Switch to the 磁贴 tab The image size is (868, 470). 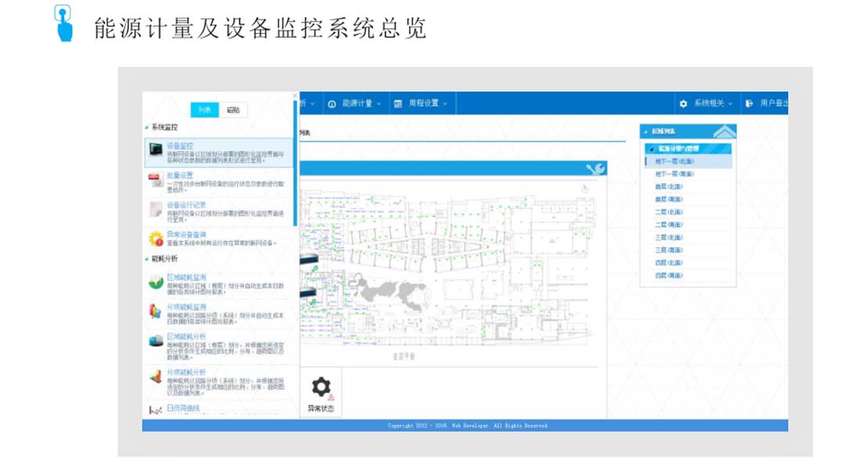233,110
